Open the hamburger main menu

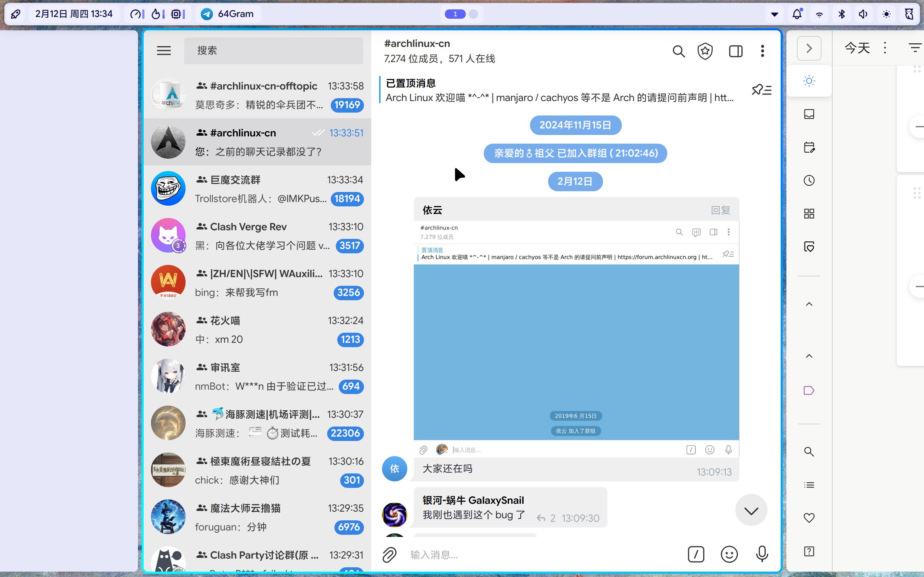click(164, 51)
